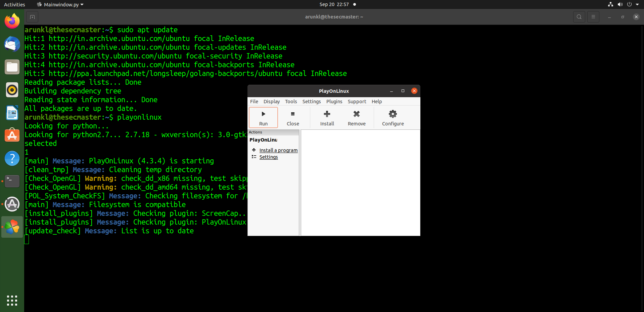Open Configure with the gear icon

393,117
